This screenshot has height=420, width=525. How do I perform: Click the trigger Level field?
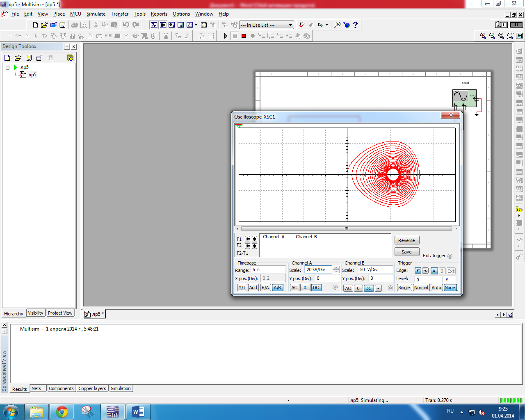428,279
